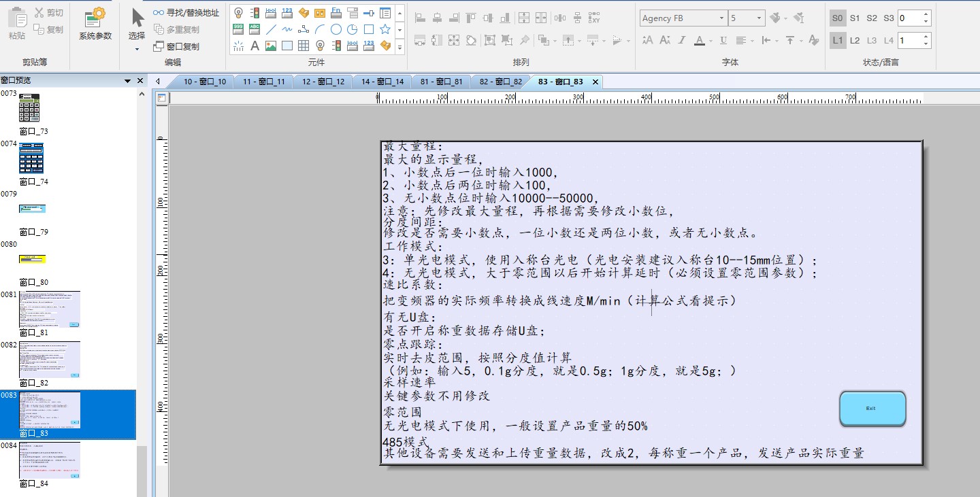This screenshot has height=497, width=980.
Task: Toggle state S1
Action: (x=855, y=18)
